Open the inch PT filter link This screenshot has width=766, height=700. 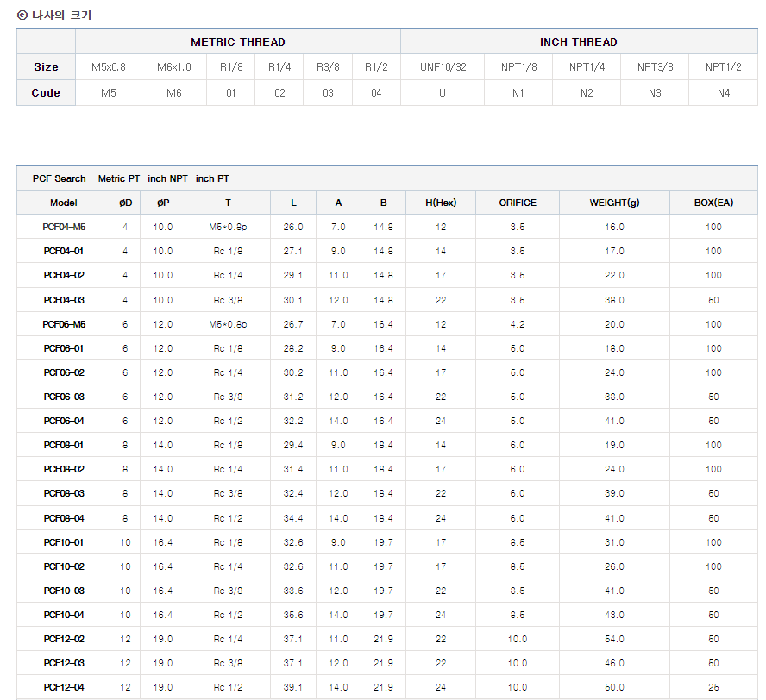(x=212, y=178)
